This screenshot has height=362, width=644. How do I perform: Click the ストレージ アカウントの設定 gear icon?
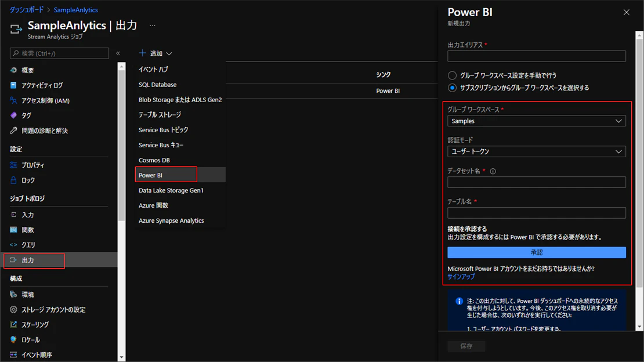click(x=13, y=309)
